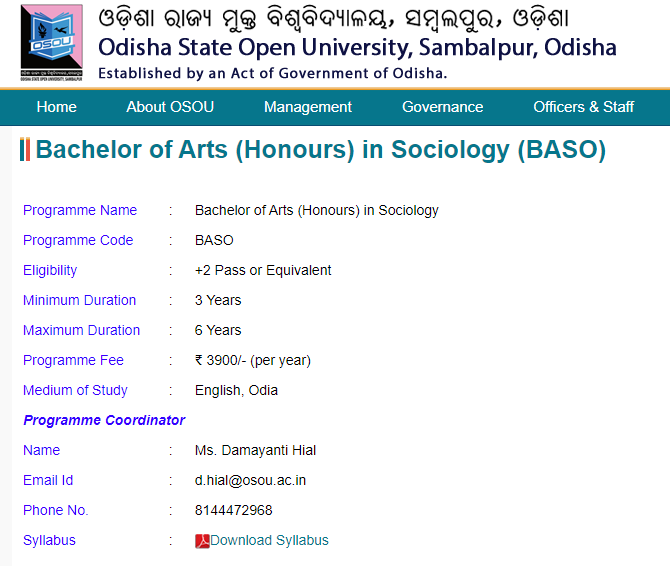The height and width of the screenshot is (566, 670).
Task: Click the Programme Coordinator heading
Action: [104, 420]
